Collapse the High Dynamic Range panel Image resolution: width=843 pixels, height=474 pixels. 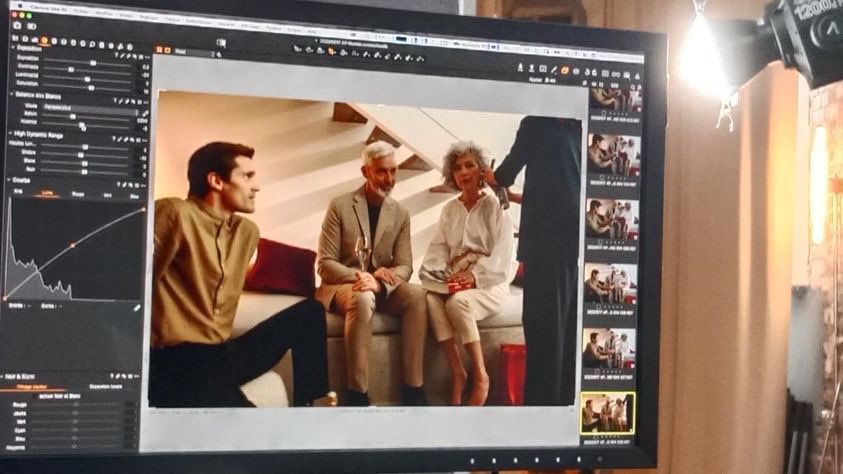click(10, 134)
